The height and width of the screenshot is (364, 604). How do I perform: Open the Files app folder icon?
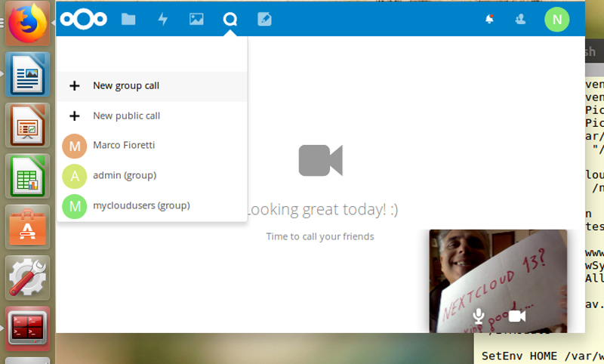(x=128, y=20)
